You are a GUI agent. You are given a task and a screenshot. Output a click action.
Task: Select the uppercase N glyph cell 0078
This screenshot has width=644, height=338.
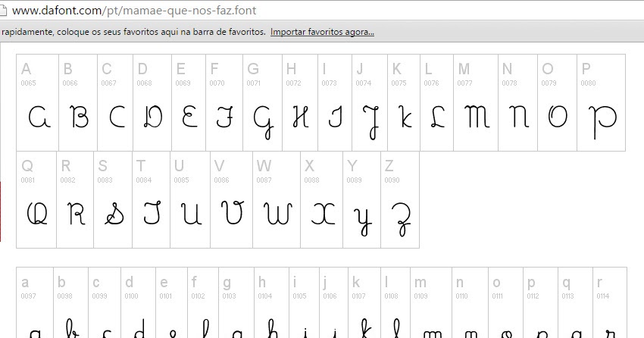(518, 102)
